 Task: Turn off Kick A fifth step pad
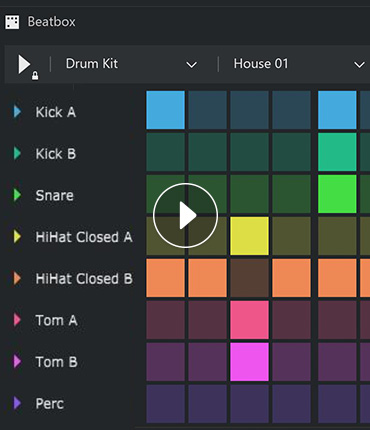click(x=337, y=110)
